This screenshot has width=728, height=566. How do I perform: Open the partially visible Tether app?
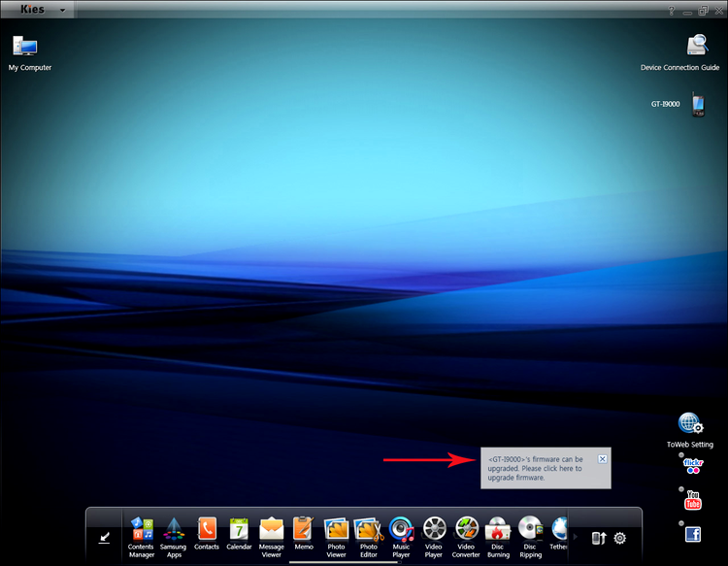559,529
